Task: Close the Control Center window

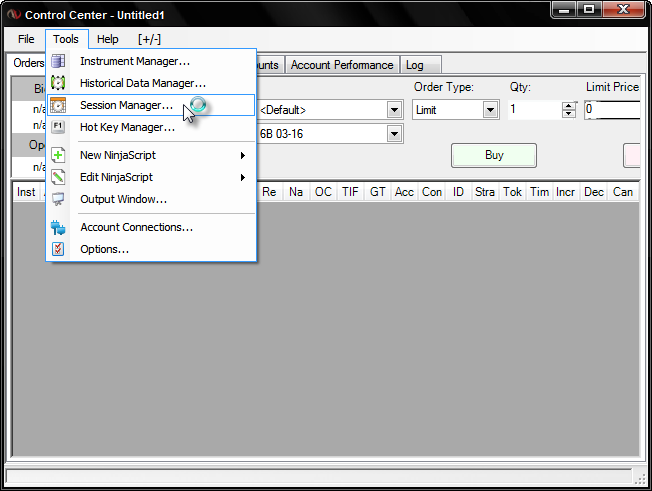Action: point(624,9)
